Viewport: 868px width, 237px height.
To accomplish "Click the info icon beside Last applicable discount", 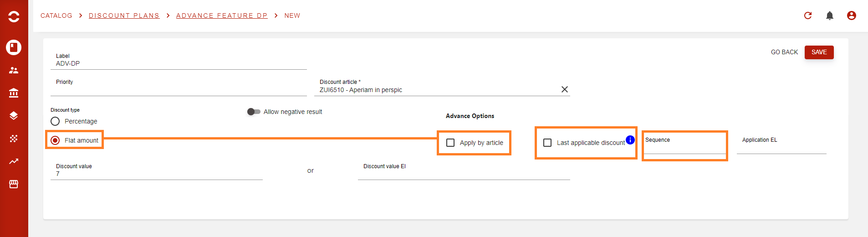I will (x=630, y=140).
